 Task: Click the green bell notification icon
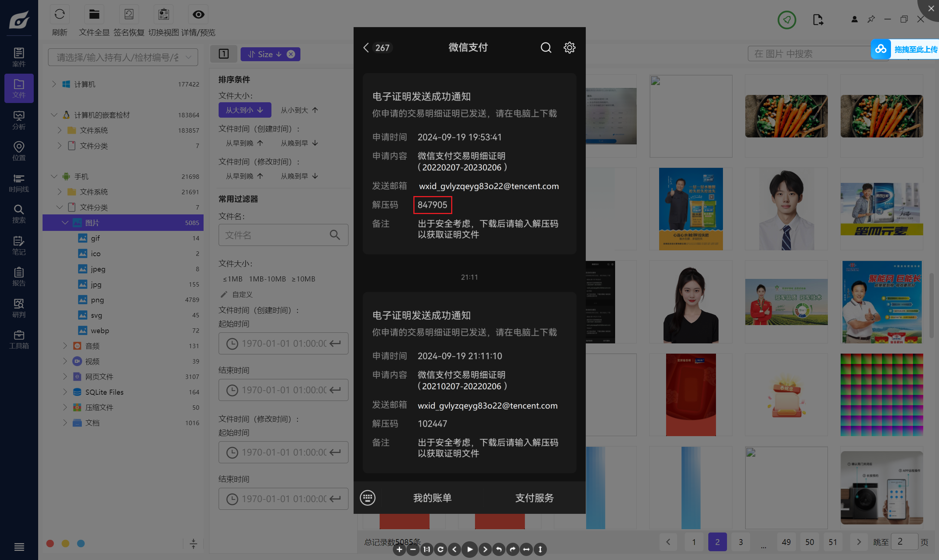click(x=787, y=20)
